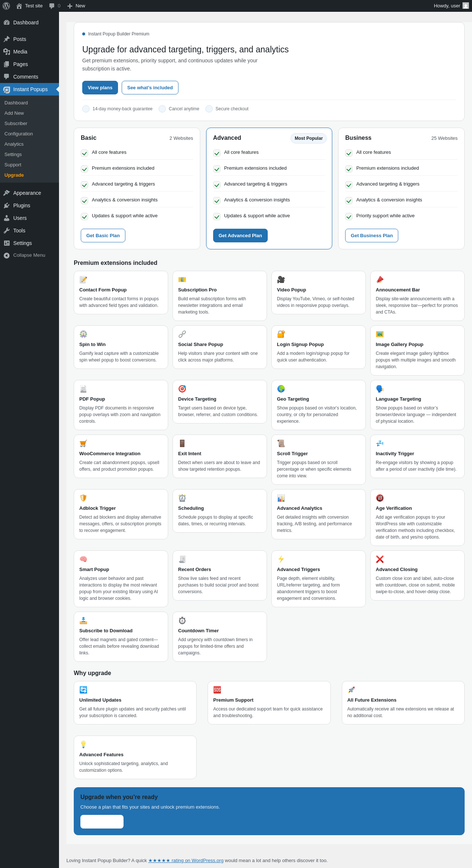Click the Spin to Win wheel icon
This screenshot has width=472, height=868.
click(x=83, y=334)
